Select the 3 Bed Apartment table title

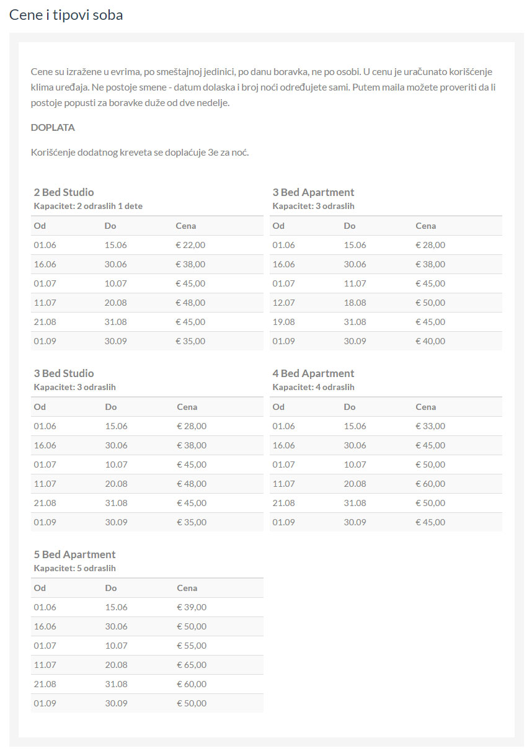[x=313, y=192]
